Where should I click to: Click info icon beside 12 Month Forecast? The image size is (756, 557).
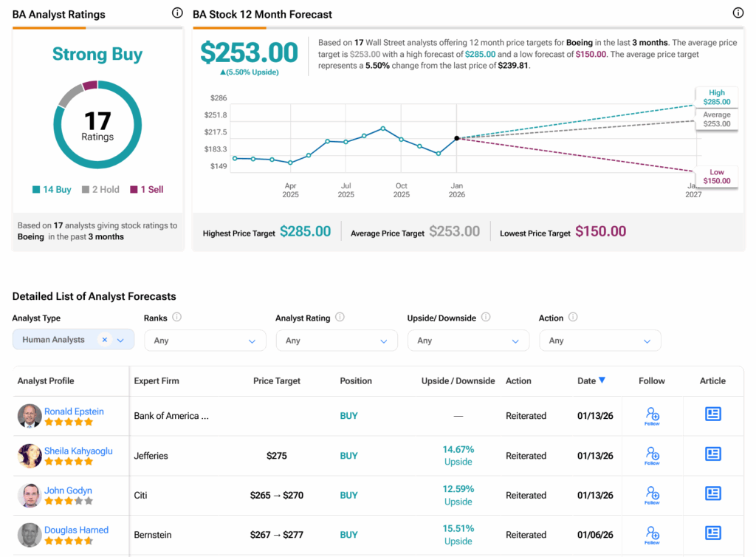click(738, 13)
